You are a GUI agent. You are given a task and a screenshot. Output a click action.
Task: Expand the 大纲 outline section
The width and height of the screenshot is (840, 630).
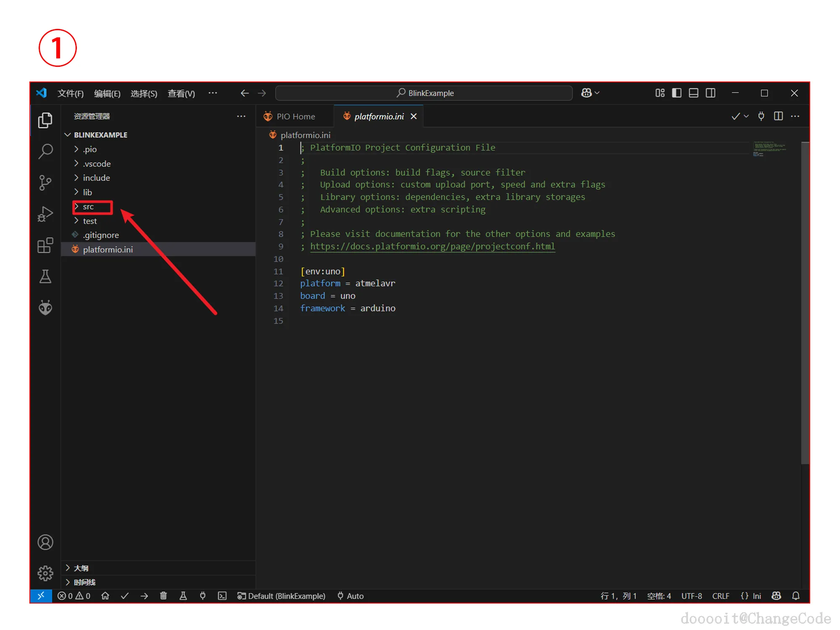81,568
